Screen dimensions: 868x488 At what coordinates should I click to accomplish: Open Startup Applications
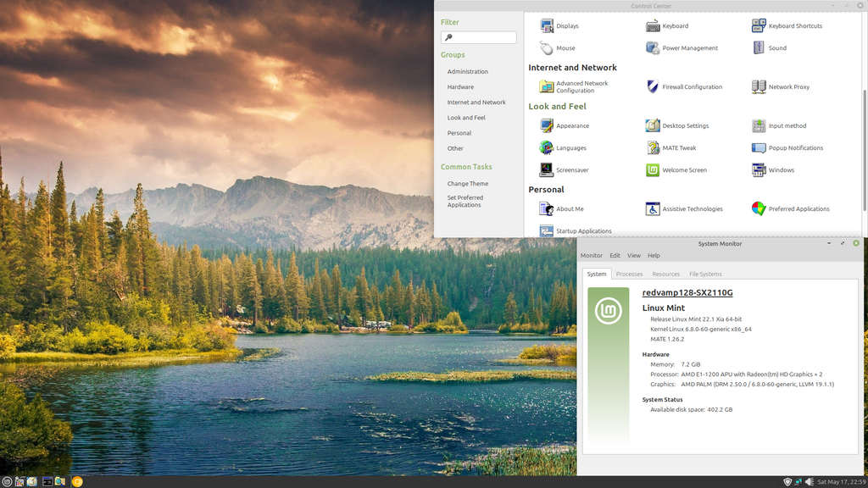pyautogui.click(x=576, y=230)
